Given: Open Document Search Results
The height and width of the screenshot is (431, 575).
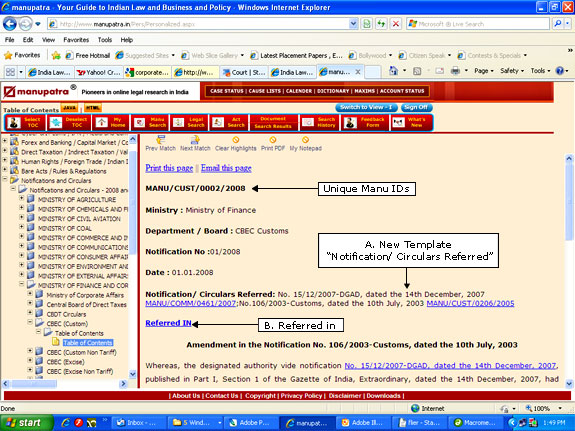Looking at the screenshot, I should [x=274, y=123].
